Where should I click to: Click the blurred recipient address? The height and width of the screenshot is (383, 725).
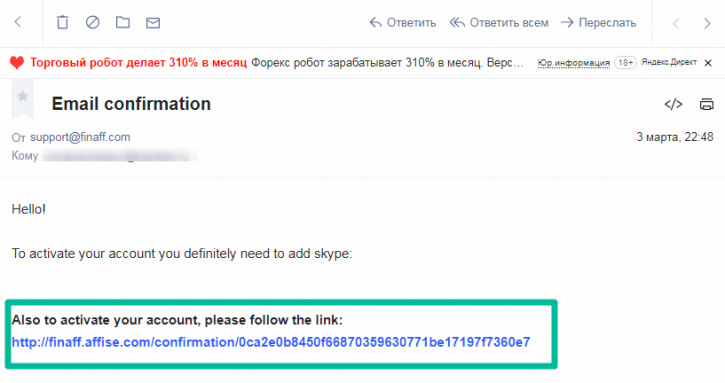coord(119,155)
